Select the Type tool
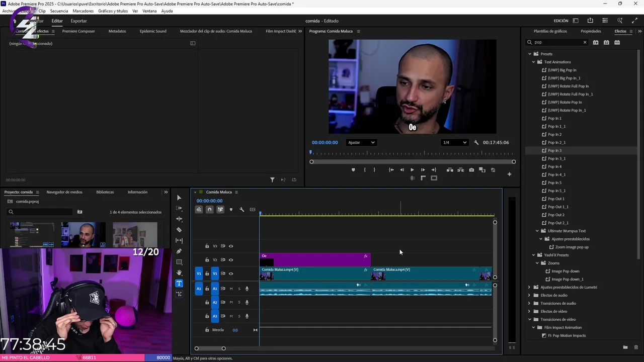The width and height of the screenshot is (644, 362). pyautogui.click(x=179, y=283)
